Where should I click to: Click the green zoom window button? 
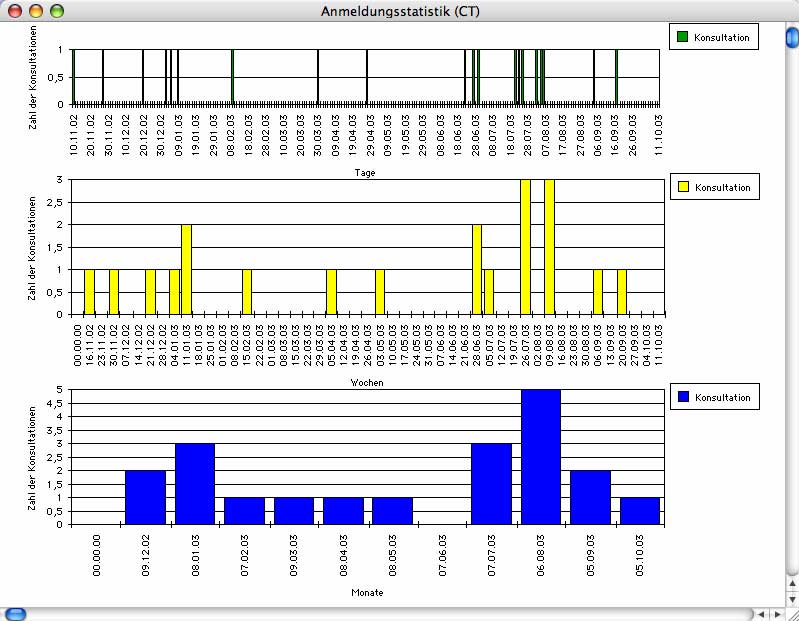tap(56, 11)
